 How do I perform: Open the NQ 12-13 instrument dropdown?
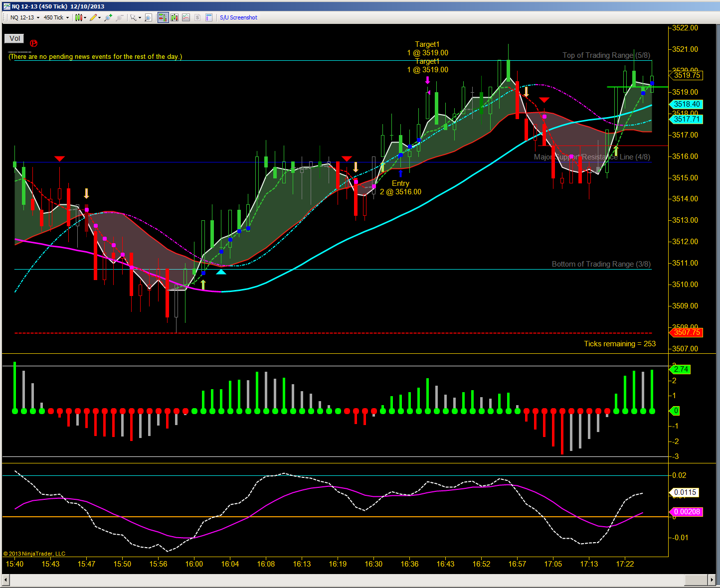(x=25, y=17)
